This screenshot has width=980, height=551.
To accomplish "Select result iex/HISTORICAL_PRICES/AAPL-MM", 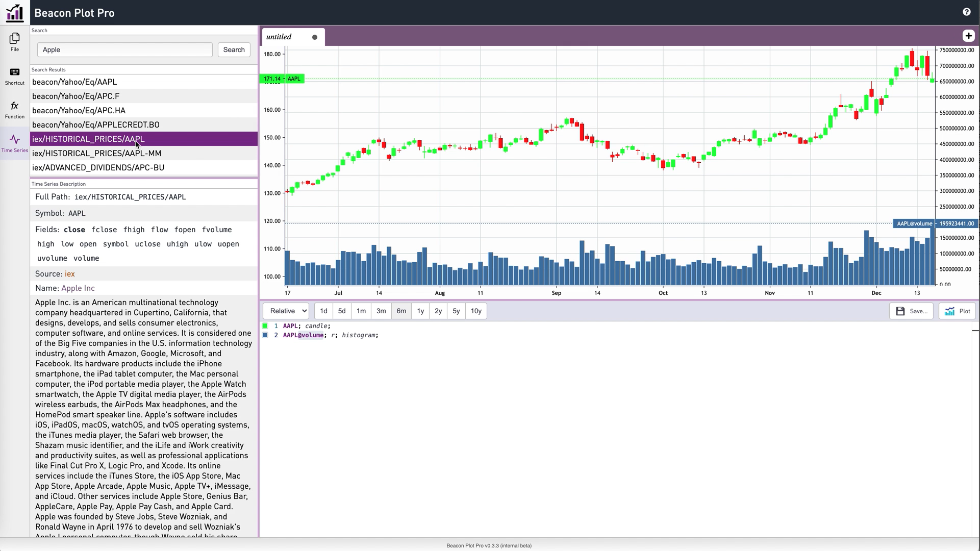I will point(144,153).
